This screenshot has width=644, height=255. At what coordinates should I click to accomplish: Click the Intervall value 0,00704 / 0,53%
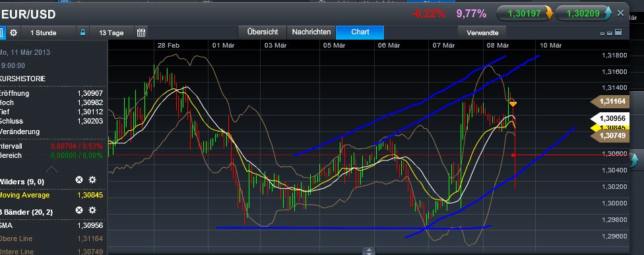[x=77, y=146]
